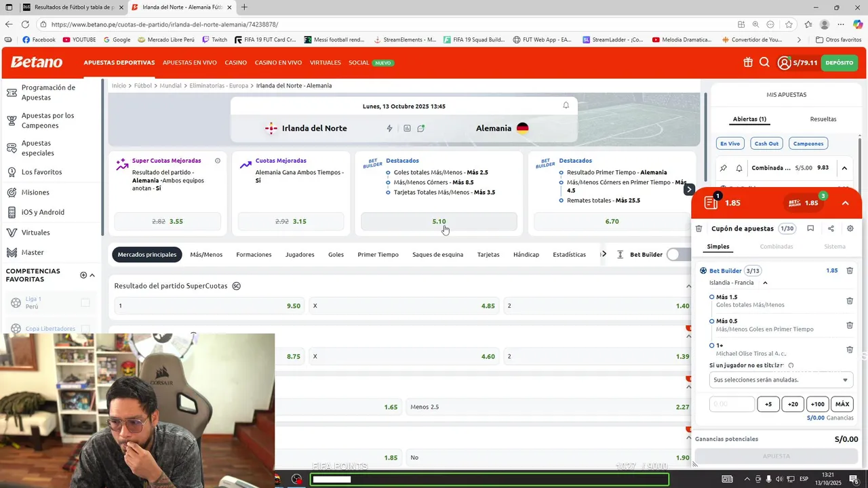
Task: Pick result 1 at 9.50 SuperCuotas
Action: point(209,306)
